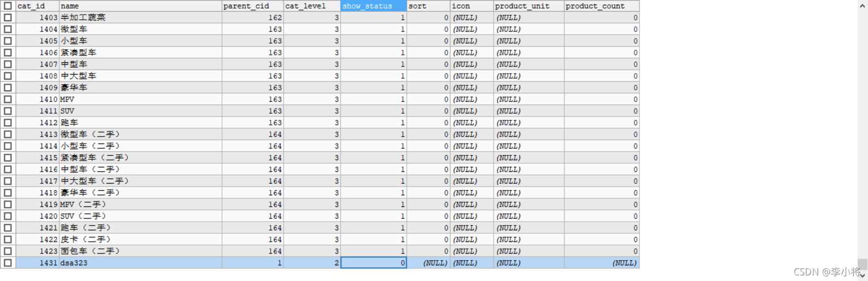Select the name cell '豪华车' in row 1409
This screenshot has width=868, height=281.
tap(140, 87)
